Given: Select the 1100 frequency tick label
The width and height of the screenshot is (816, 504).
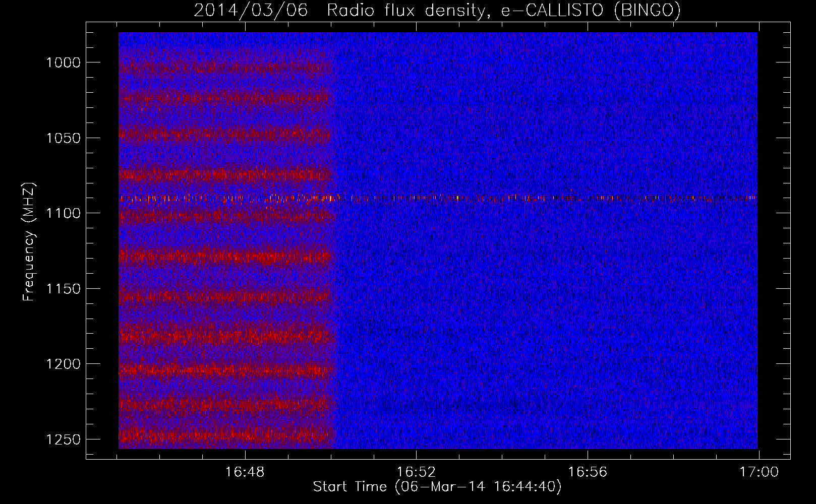Looking at the screenshot, I should [x=63, y=213].
